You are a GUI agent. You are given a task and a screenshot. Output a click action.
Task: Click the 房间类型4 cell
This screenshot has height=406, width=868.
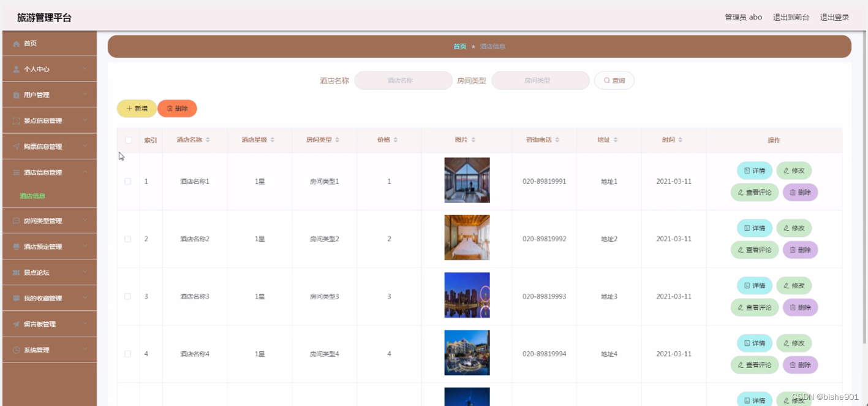pos(324,354)
